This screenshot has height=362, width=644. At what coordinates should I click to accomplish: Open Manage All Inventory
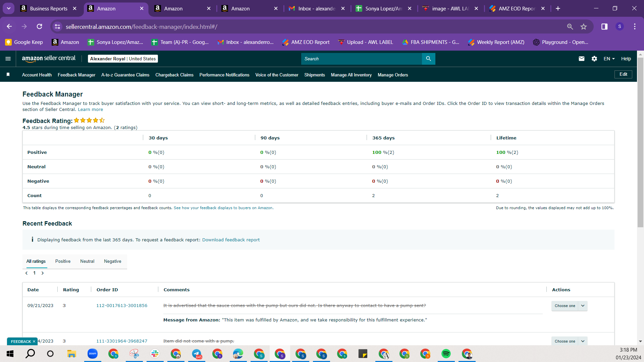click(351, 75)
